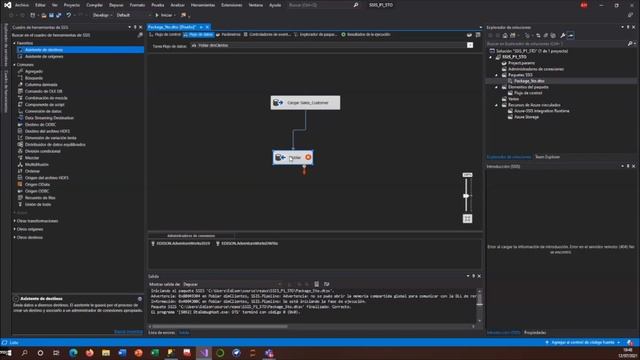The height and width of the screenshot is (360, 640).
Task: Collapse the Comunes toolbox group
Action: tap(15, 64)
